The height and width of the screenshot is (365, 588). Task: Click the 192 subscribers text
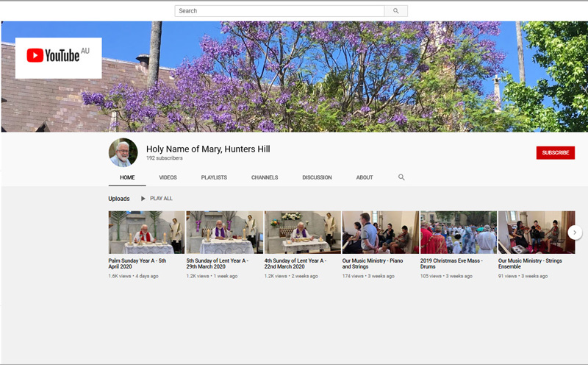(x=164, y=158)
